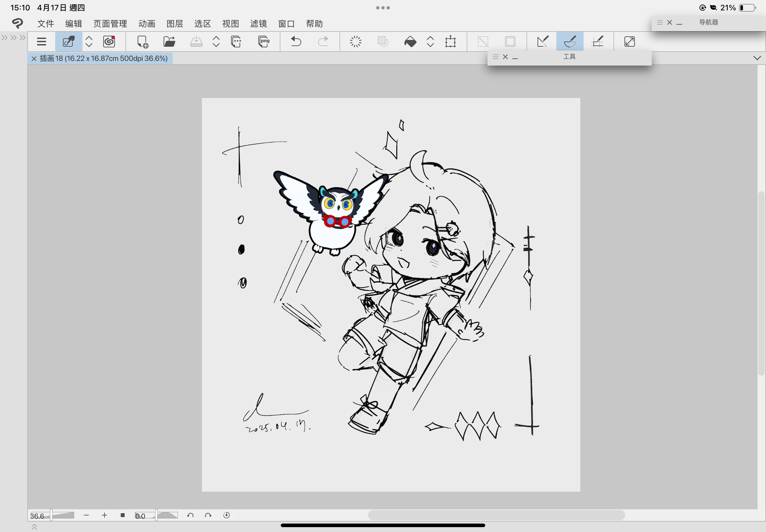The image size is (766, 532).
Task: Open the 帮助 menu
Action: coord(315,24)
